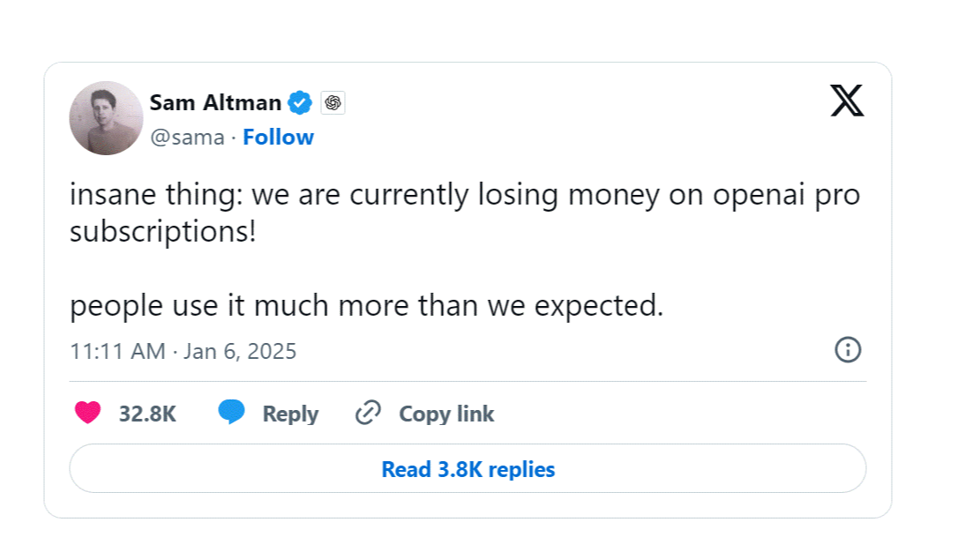Click the Jan 6, 2025 date text
The image size is (980, 552).
pyautogui.click(x=240, y=351)
